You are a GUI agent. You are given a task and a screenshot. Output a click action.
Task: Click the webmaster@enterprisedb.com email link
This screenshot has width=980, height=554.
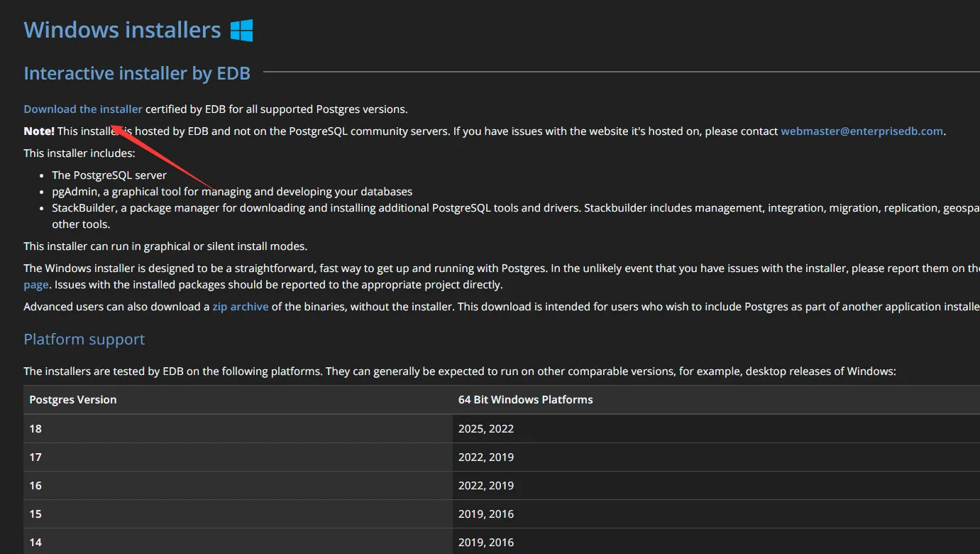(861, 131)
